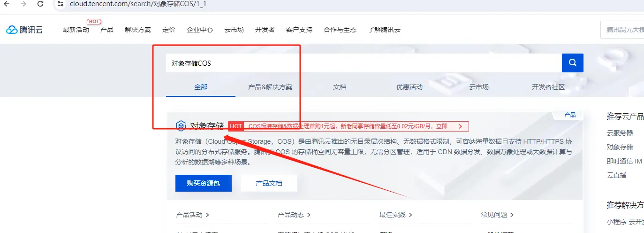644x233 pixels.
Task: Switch to 云市场 results tab
Action: (479, 87)
